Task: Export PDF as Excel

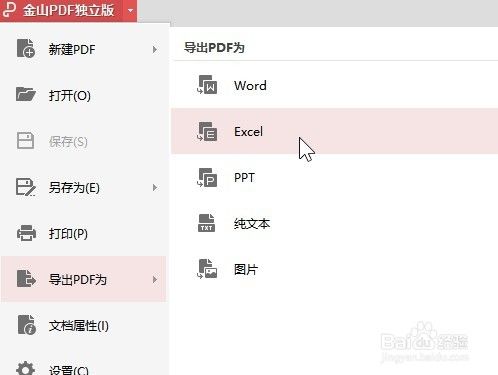Action: click(x=334, y=131)
